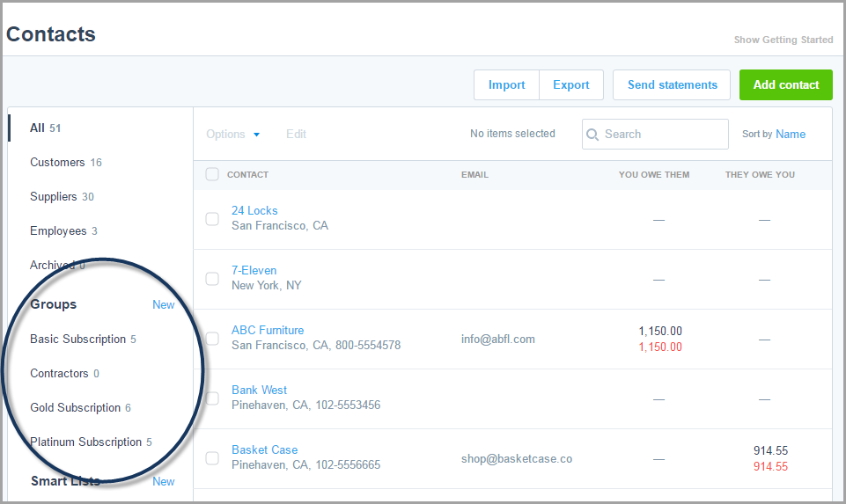Viewport: 846px width, 504px height.
Task: Click the YOU OWE THEM column header
Action: point(654,175)
